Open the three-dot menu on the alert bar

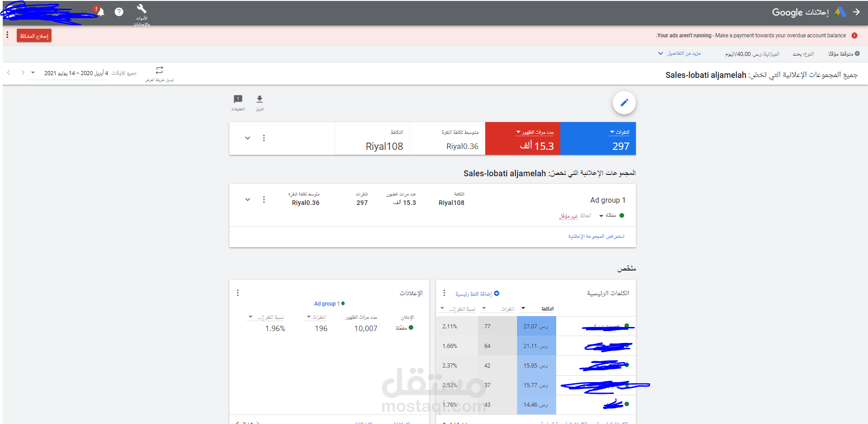(x=7, y=35)
